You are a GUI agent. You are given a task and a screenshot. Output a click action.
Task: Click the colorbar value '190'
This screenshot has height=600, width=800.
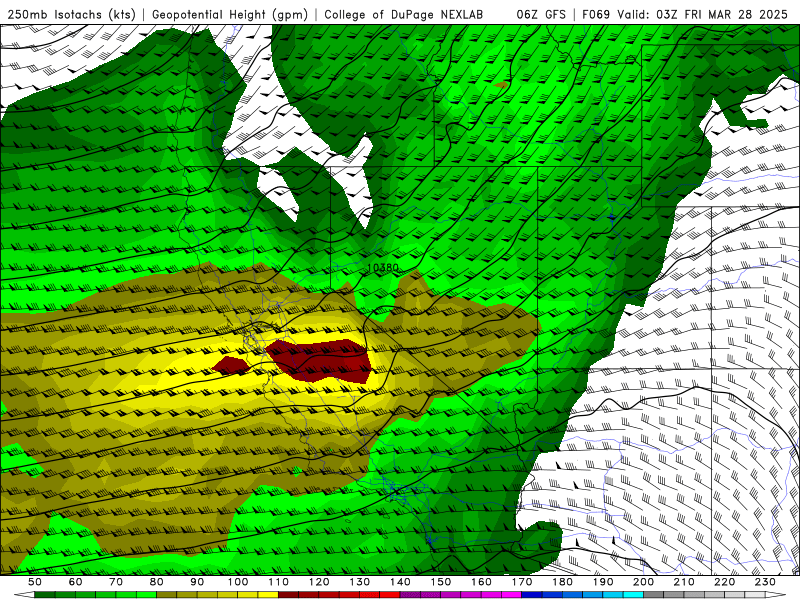pos(603,582)
